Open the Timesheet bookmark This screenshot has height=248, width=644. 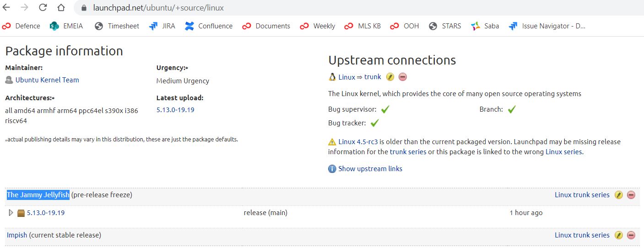click(x=117, y=26)
